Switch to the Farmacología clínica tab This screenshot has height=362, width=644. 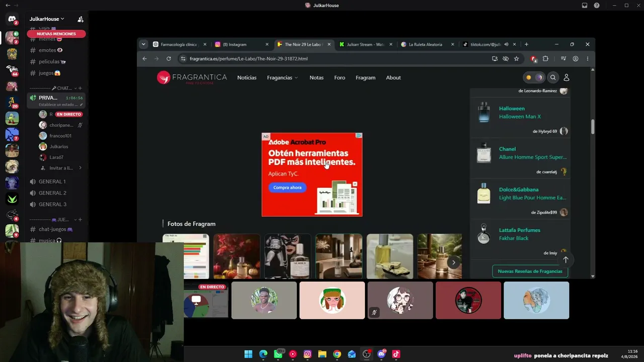point(179,44)
